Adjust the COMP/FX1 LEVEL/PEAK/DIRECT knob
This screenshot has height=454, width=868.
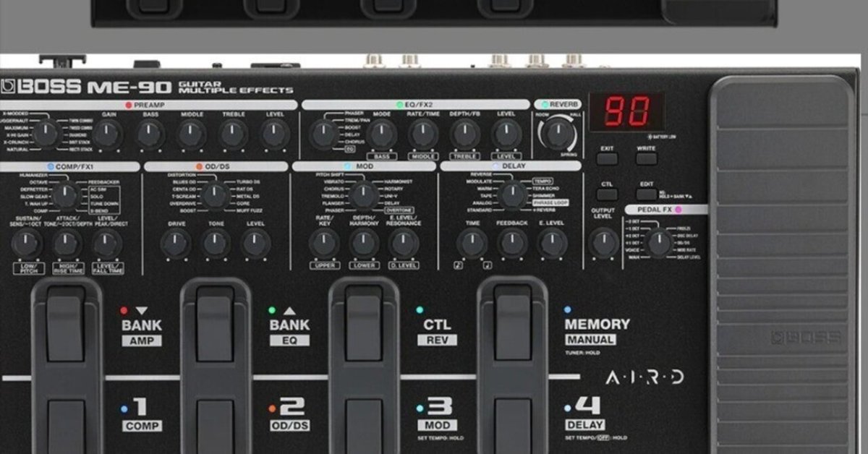(x=107, y=244)
